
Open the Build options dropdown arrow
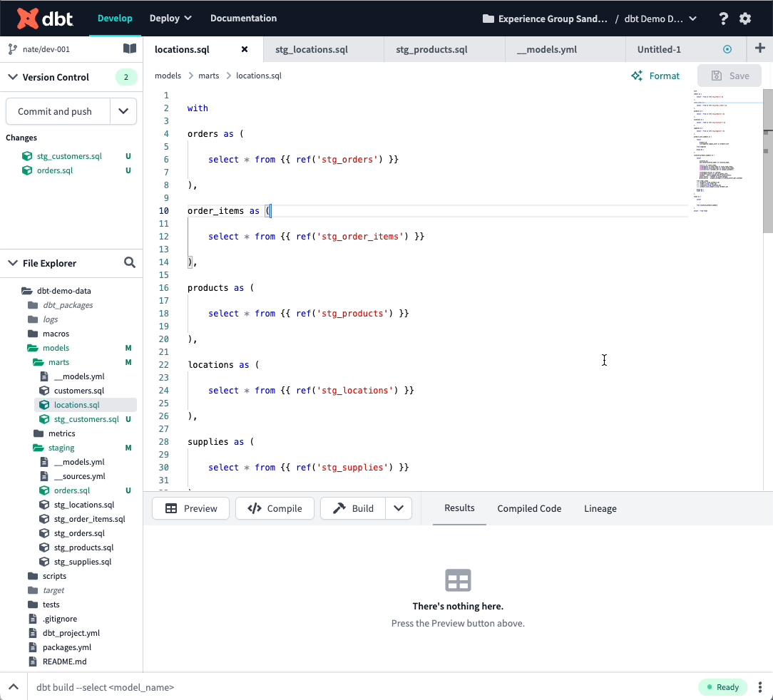[x=399, y=508]
